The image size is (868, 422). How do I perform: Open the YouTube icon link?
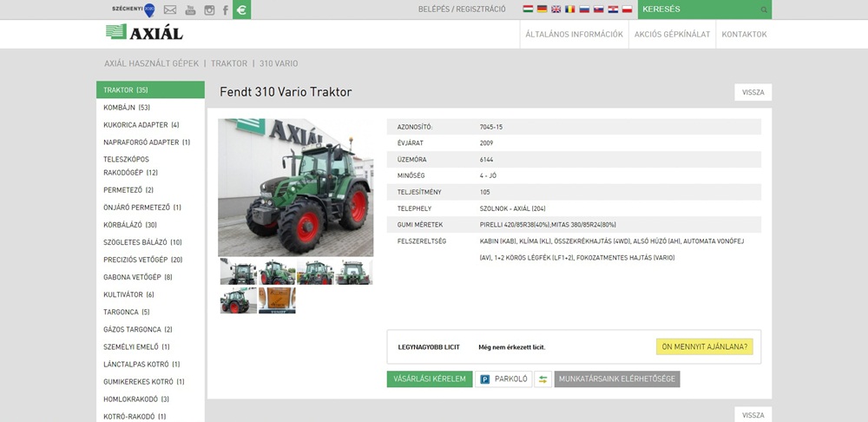point(190,10)
